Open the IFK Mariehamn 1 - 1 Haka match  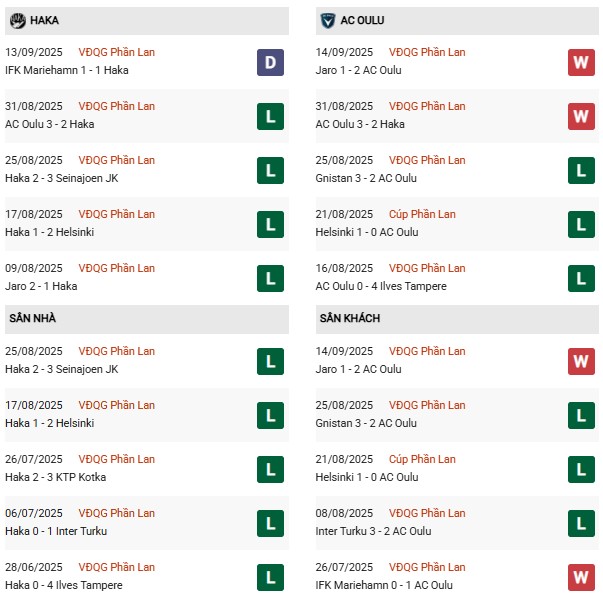pos(67,70)
